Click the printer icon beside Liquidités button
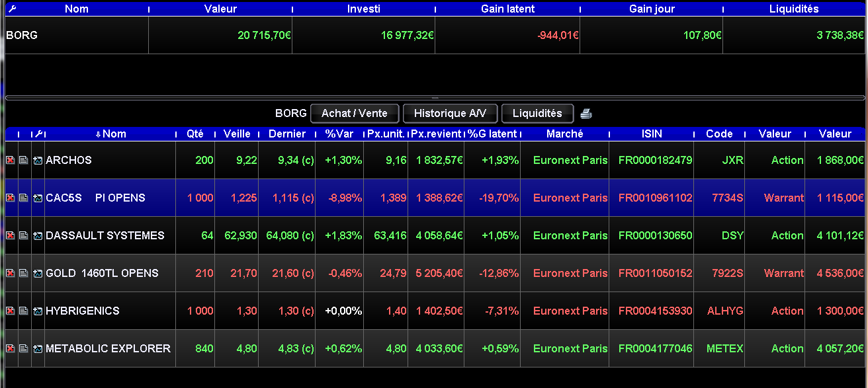The image size is (868, 388). (586, 114)
